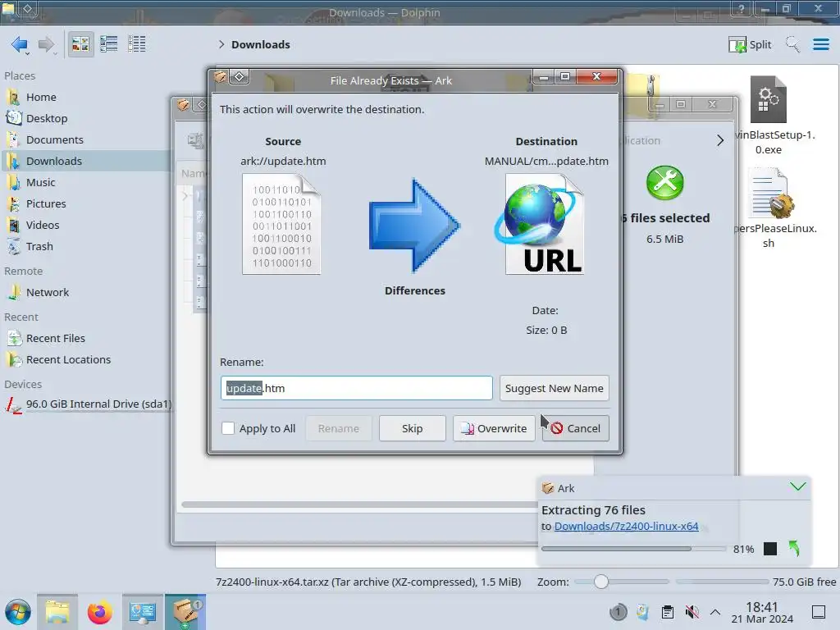The image size is (840, 630).
Task: Open Ark task in the taskbar
Action: 185,612
